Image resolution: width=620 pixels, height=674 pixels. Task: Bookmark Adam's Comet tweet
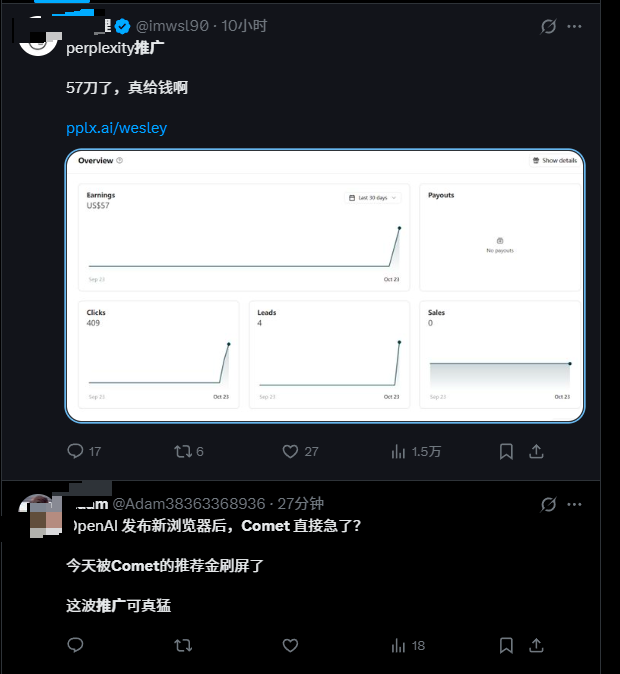[x=506, y=645]
